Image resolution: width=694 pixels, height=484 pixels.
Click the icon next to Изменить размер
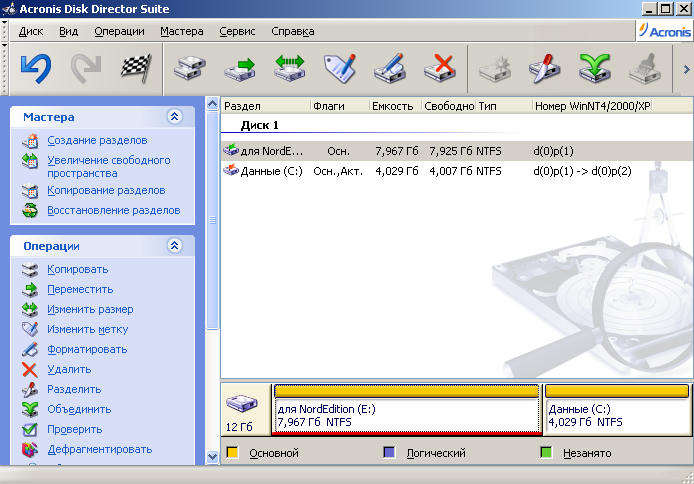tap(30, 309)
